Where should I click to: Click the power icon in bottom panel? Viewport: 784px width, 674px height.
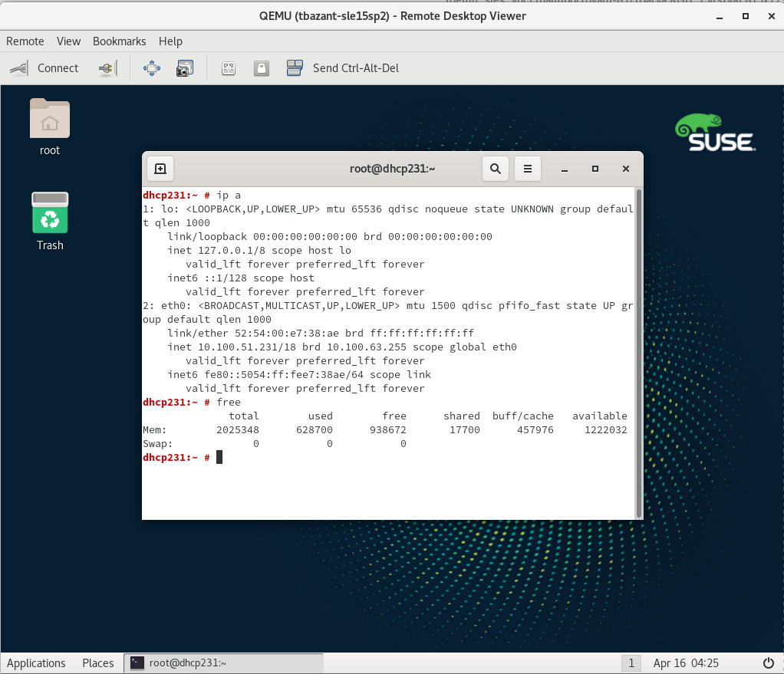pos(769,662)
